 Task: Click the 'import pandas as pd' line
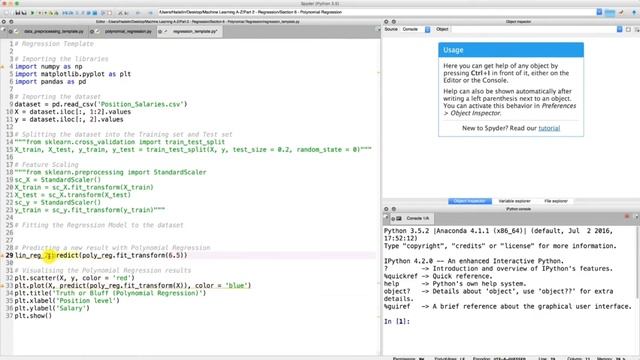click(51, 82)
